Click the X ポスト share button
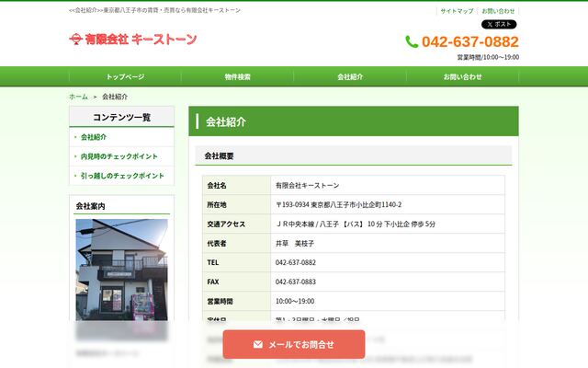The height and width of the screenshot is (368, 588). click(x=499, y=25)
